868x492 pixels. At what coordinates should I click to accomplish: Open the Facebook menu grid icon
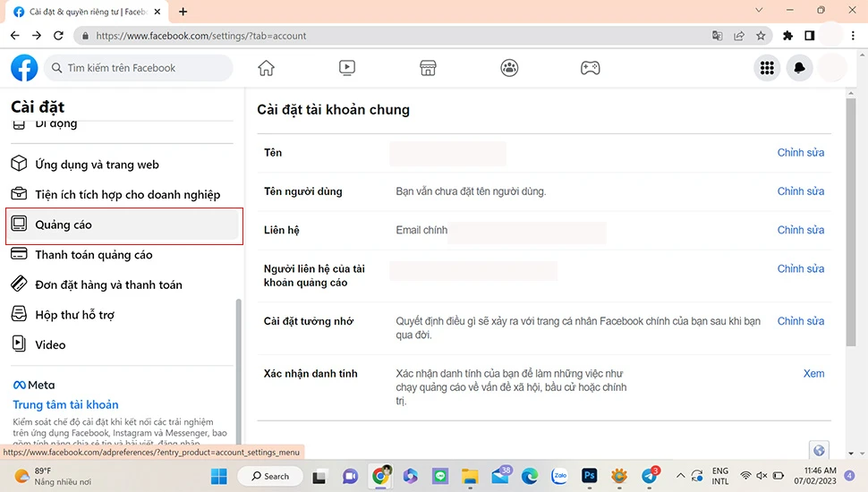(767, 68)
